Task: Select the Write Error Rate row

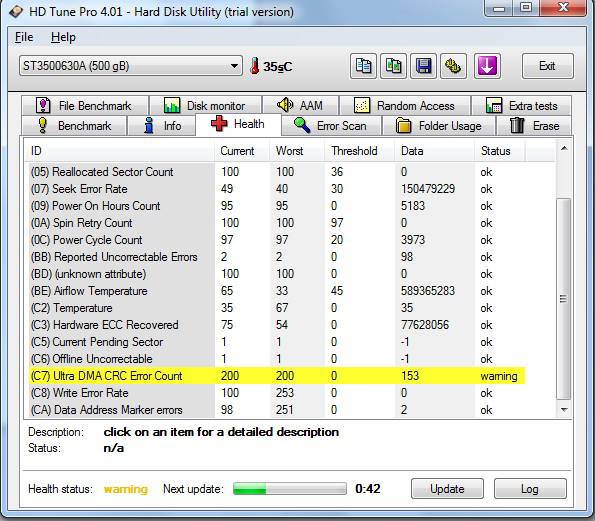Action: [x=277, y=393]
